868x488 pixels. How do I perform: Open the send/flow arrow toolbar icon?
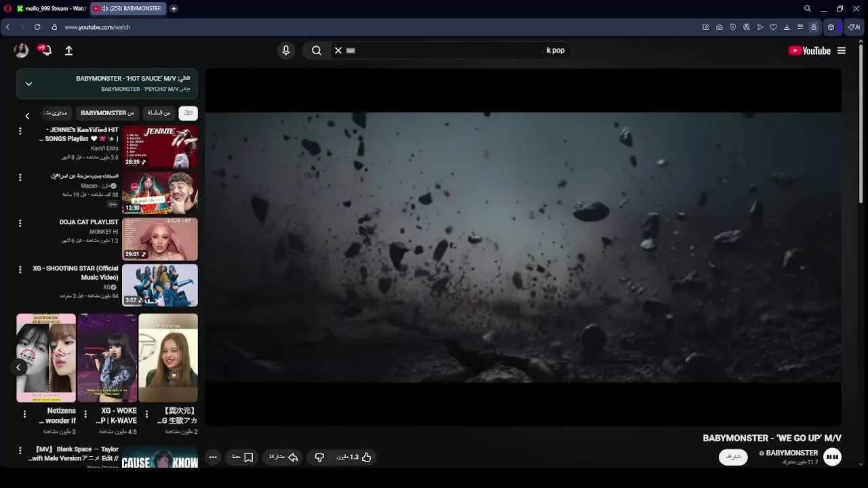760,27
